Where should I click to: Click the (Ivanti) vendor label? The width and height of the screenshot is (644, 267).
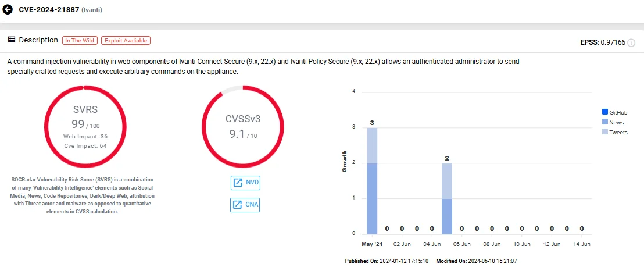click(x=92, y=10)
